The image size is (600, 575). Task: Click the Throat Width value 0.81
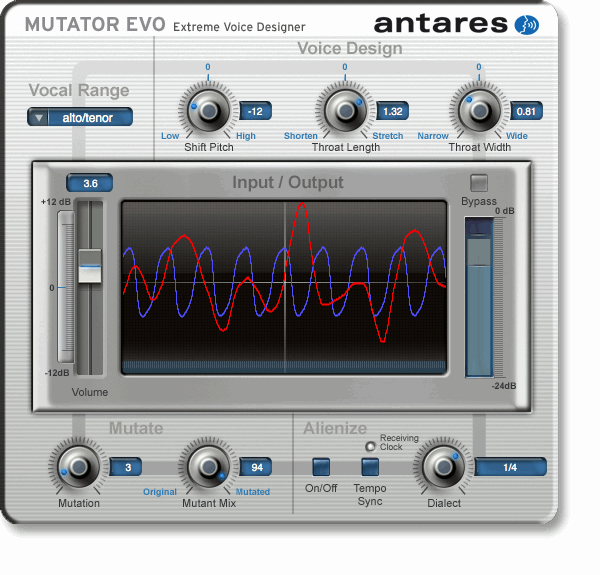point(526,112)
